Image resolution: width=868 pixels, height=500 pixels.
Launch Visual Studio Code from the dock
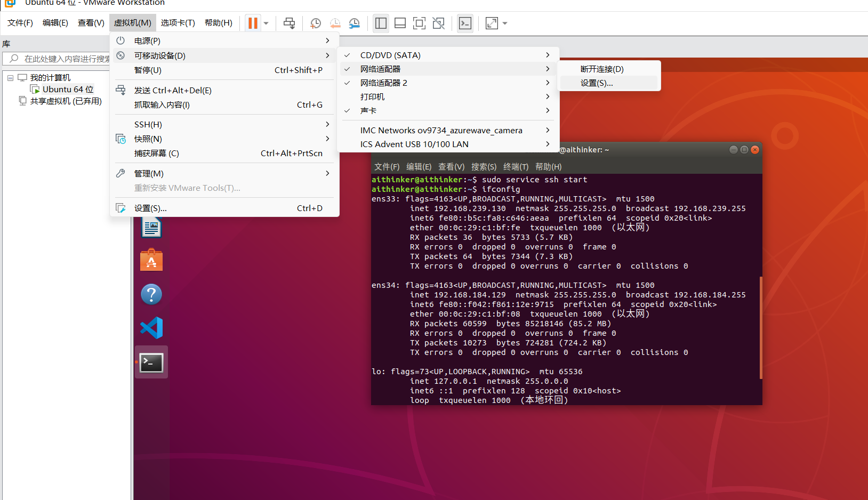click(x=151, y=328)
